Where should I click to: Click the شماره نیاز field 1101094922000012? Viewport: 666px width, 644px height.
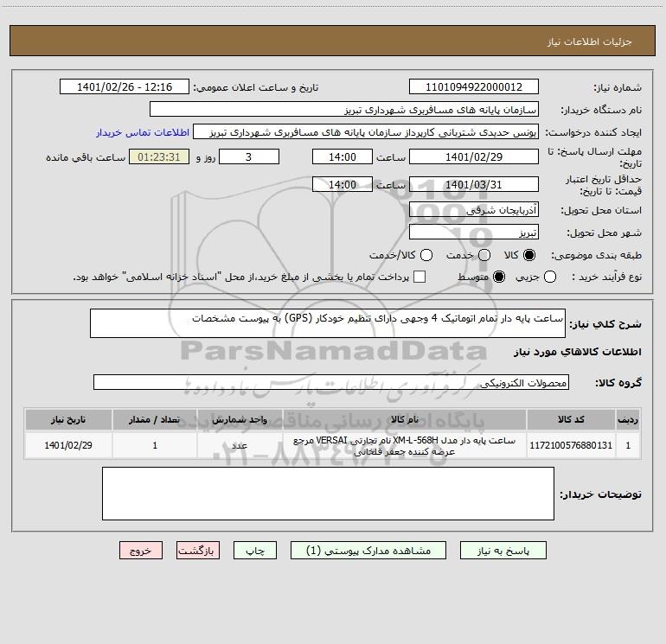point(474,86)
